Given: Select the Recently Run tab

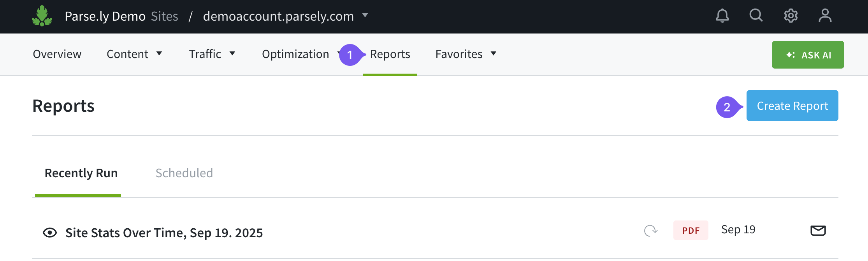Looking at the screenshot, I should tap(81, 173).
